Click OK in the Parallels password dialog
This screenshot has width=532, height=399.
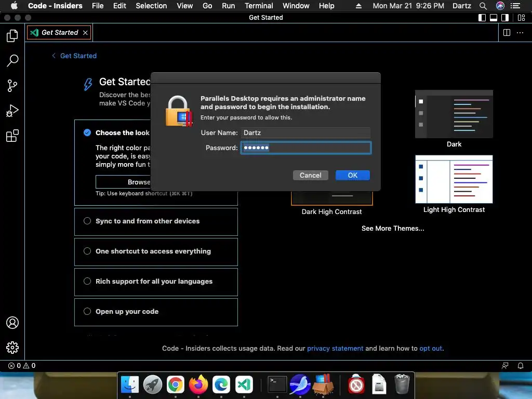(353, 176)
